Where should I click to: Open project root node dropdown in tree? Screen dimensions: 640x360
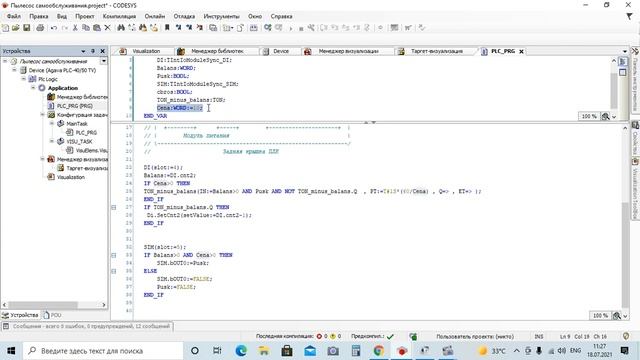coord(104,61)
